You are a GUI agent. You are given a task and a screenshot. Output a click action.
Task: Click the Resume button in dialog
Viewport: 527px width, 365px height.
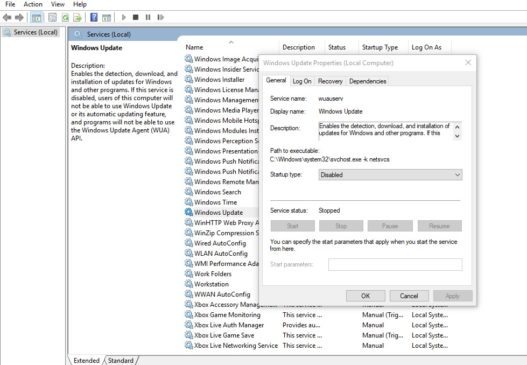[440, 226]
